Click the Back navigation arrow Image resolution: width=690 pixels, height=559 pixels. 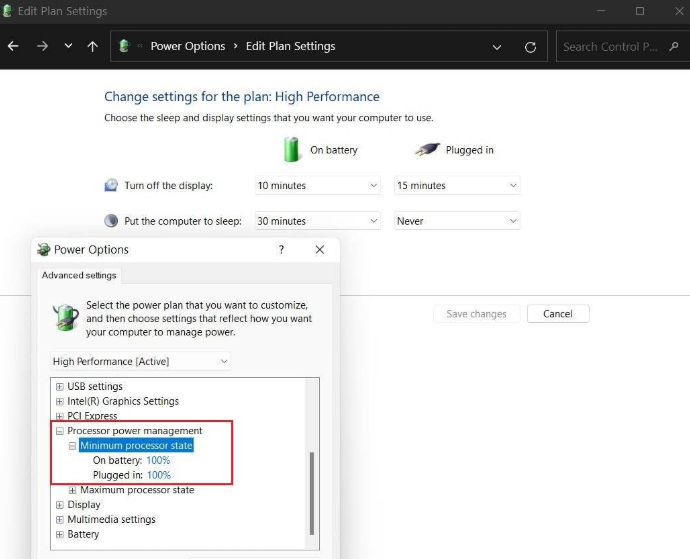tap(13, 47)
